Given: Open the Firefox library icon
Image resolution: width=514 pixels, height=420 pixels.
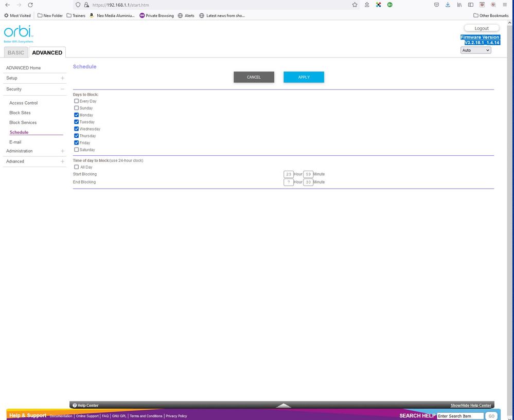Looking at the screenshot, I should [459, 5].
